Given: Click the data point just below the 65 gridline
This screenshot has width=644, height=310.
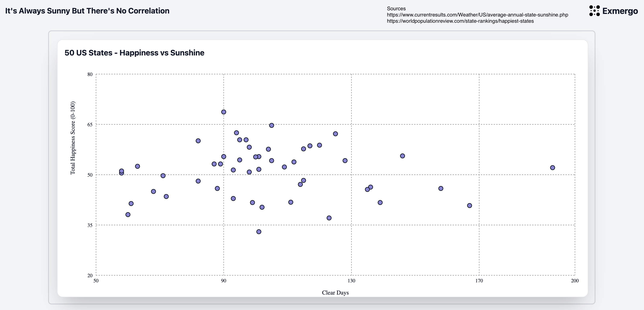Looking at the screenshot, I should coord(272,125).
